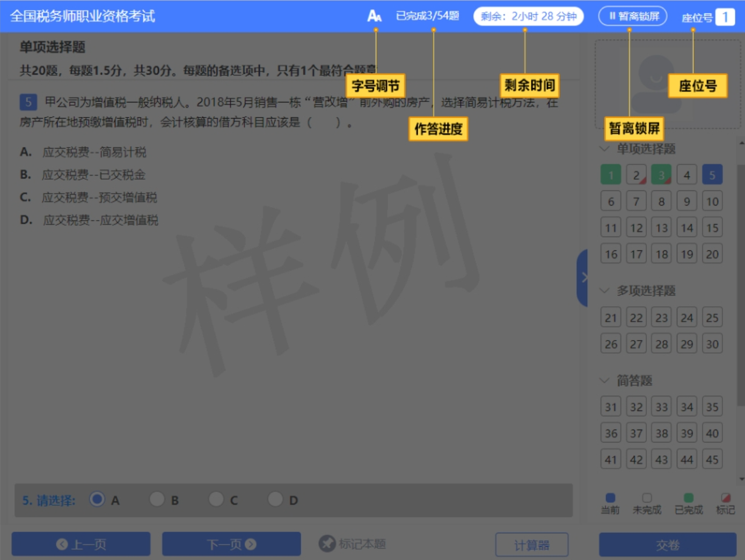
Task: Click the blue side panel collapse arrow
Action: click(x=583, y=277)
